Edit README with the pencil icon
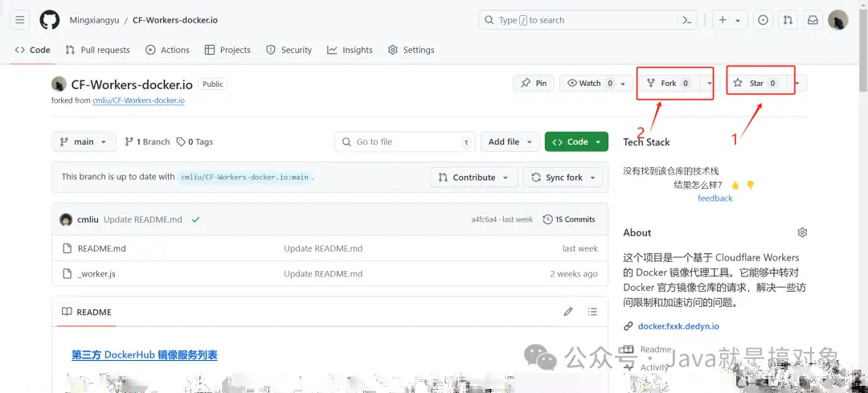The width and height of the screenshot is (868, 393). [568, 312]
